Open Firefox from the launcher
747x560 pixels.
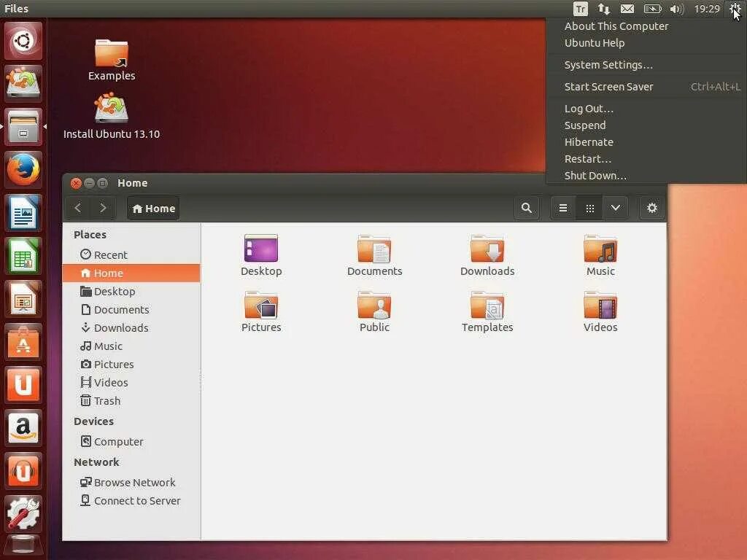pos(23,169)
